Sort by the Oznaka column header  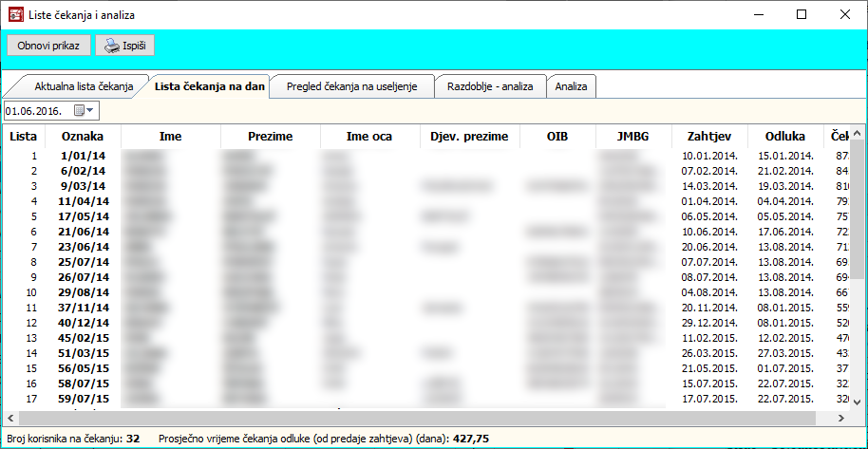[84, 137]
